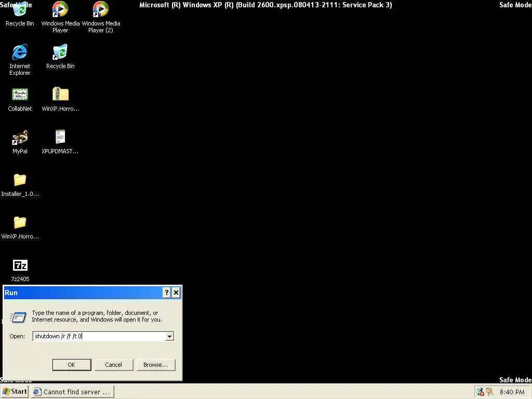Select the Windows Media Player (2) icon
The height and width of the screenshot is (399, 532).
point(100,9)
